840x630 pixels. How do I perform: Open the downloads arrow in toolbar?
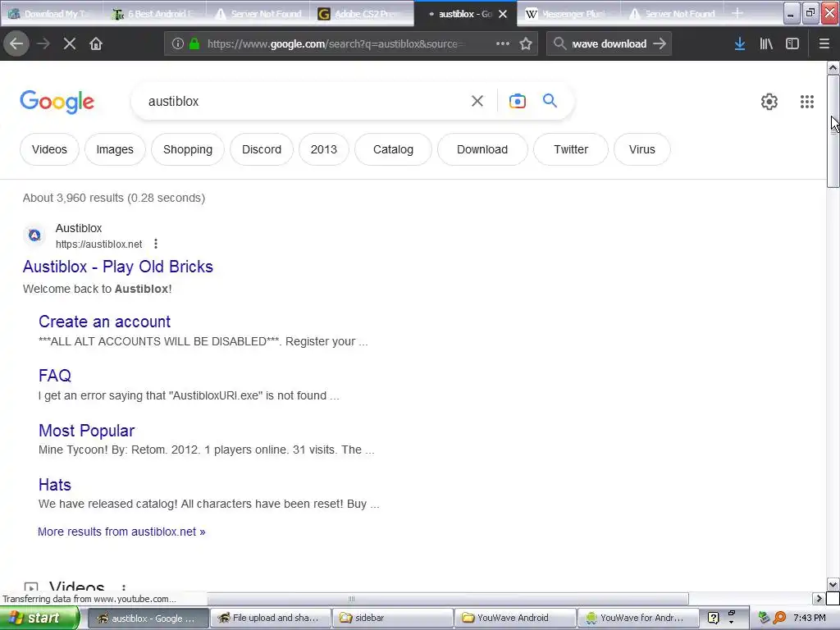click(x=740, y=43)
